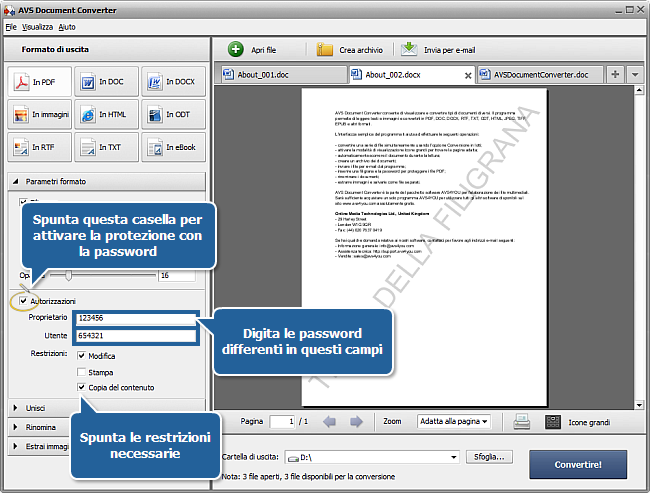
Task: Click the green Apri file plus icon
Action: (235, 49)
